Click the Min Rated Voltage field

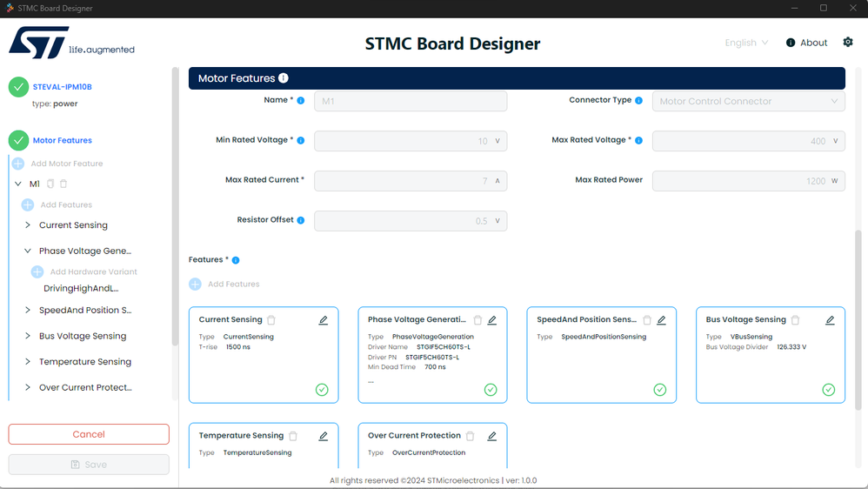coord(411,141)
